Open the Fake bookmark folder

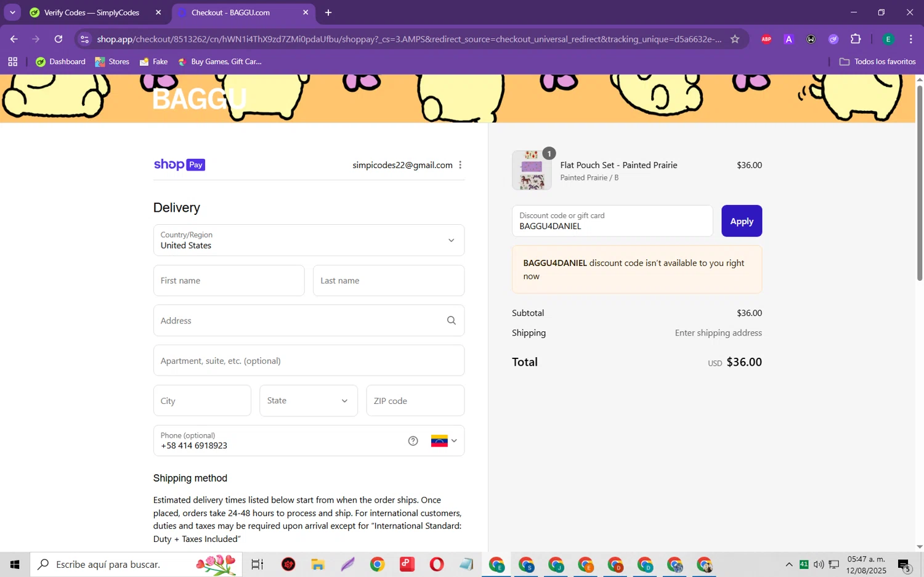point(154,62)
